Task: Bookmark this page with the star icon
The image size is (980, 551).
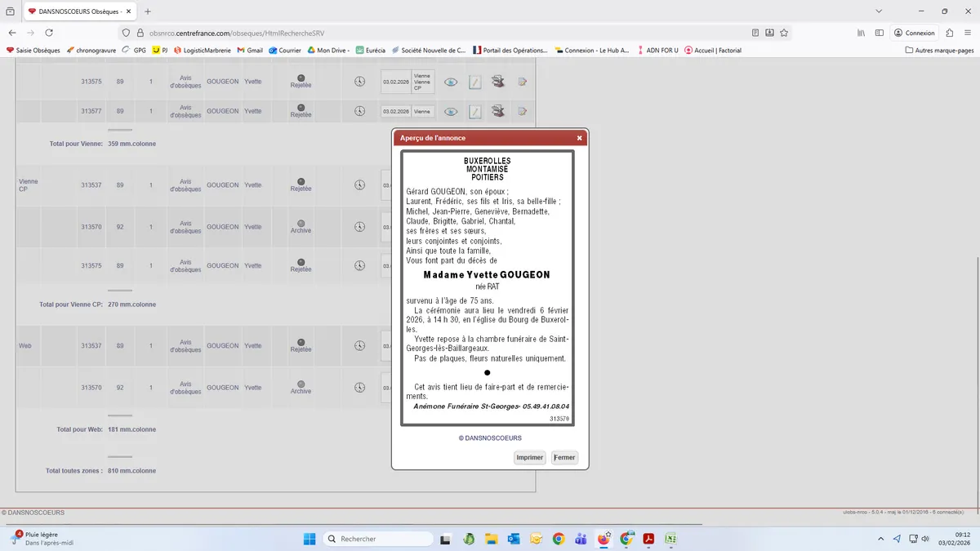Action: pyautogui.click(x=784, y=33)
